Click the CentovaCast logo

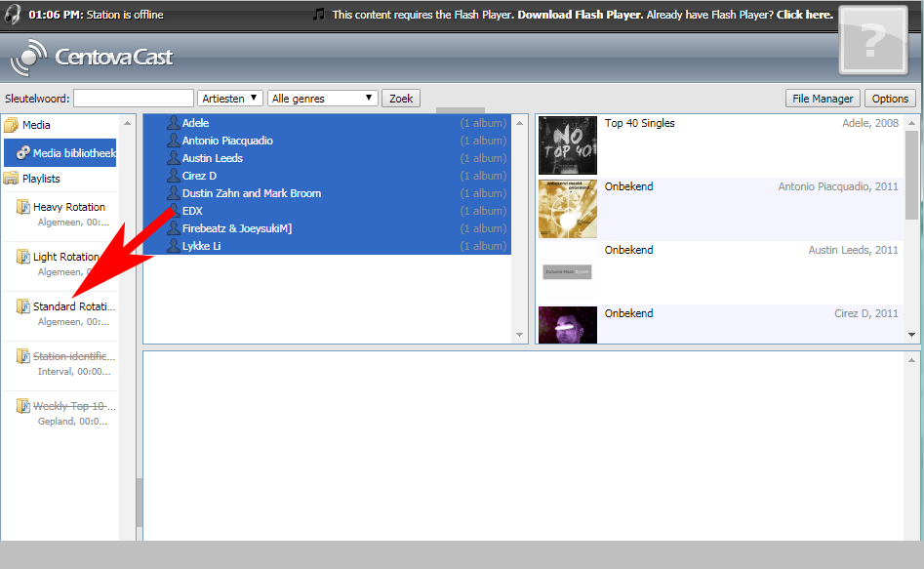click(92, 58)
